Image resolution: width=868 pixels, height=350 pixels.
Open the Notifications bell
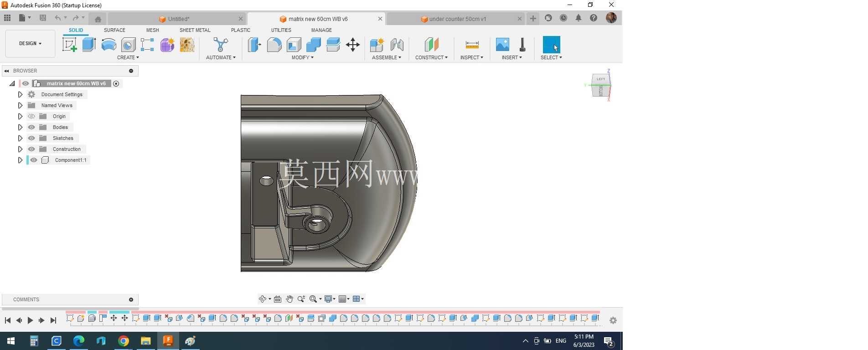579,18
